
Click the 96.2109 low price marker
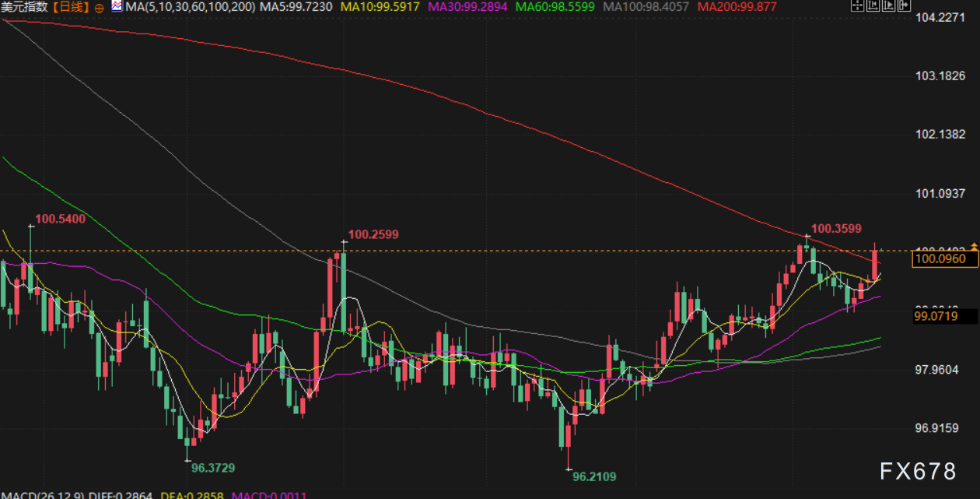coord(594,476)
